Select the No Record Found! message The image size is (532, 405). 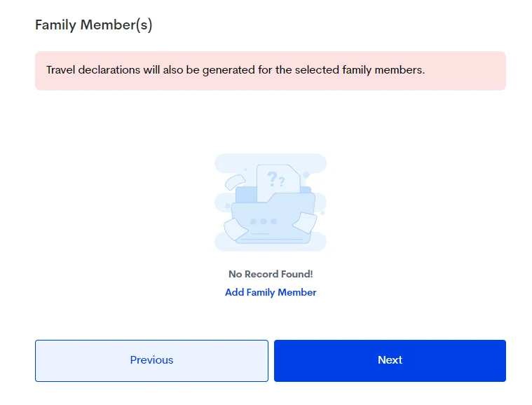coord(271,274)
